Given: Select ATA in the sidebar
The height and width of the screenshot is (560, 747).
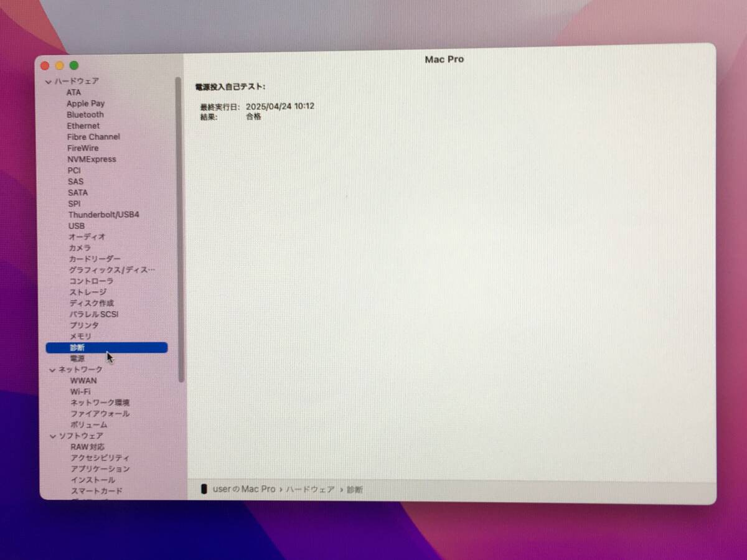Looking at the screenshot, I should (73, 92).
